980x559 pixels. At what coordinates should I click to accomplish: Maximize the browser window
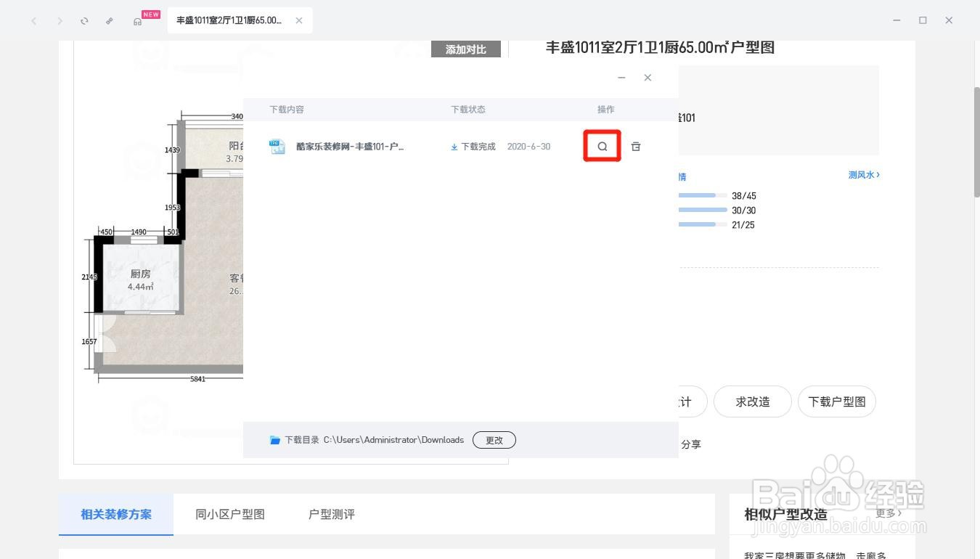coord(923,20)
